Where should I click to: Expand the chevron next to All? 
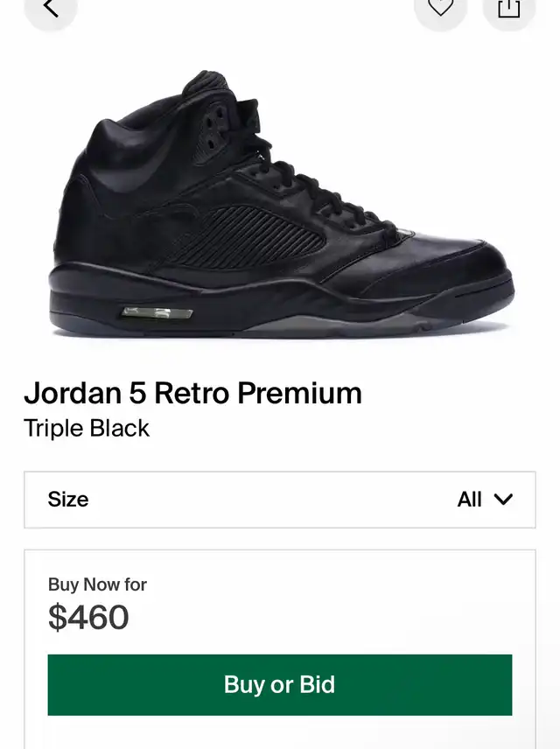503,499
